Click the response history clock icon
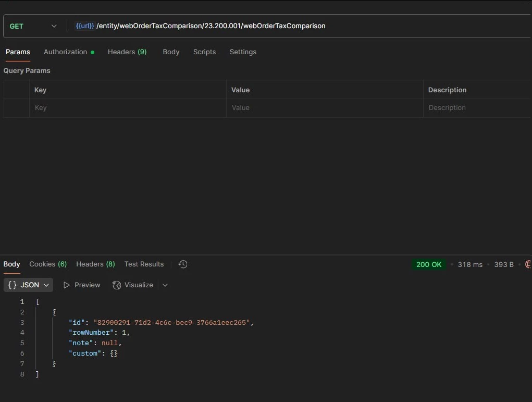Image resolution: width=532 pixels, height=402 pixels. tap(182, 264)
